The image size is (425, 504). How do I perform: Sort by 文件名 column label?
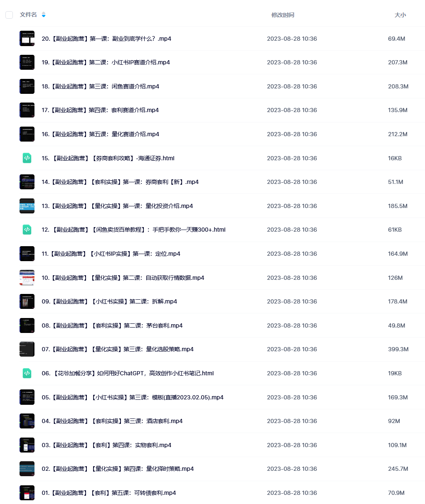pos(28,15)
